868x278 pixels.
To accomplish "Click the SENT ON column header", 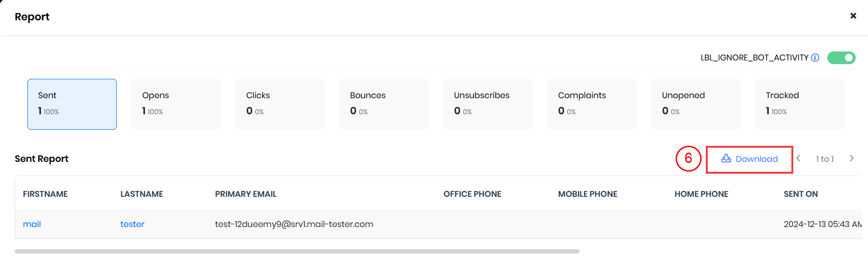I will point(800,194).
